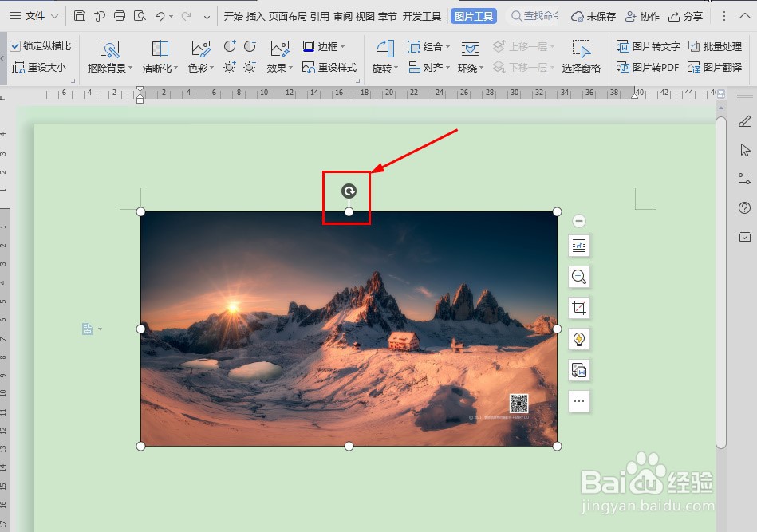Click the collapse minus button beside image
The height and width of the screenshot is (532, 757).
pyautogui.click(x=579, y=221)
